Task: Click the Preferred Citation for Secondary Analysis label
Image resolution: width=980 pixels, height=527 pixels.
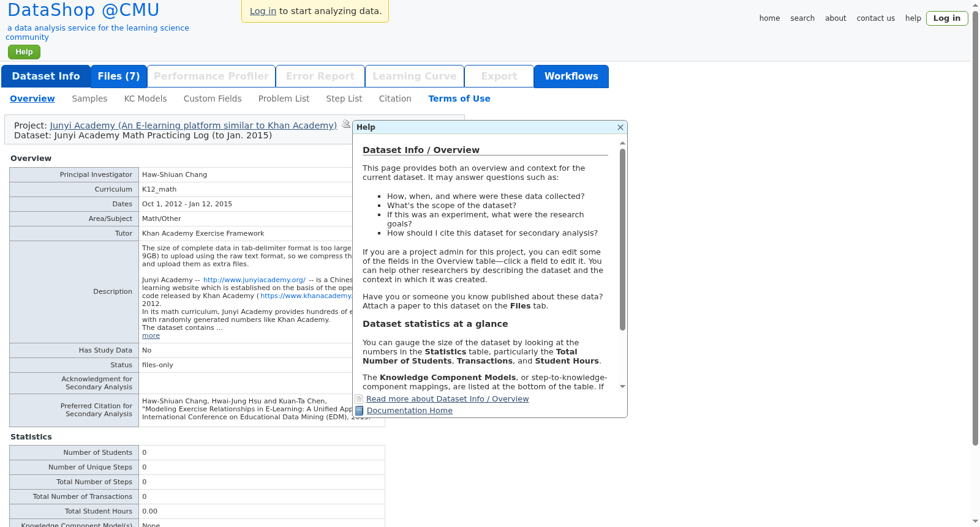Action: tap(96, 410)
